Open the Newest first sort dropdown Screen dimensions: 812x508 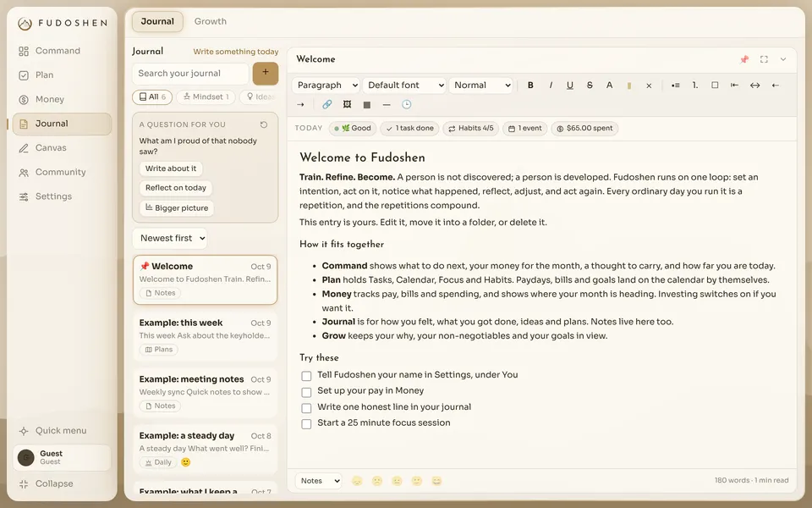pos(170,239)
